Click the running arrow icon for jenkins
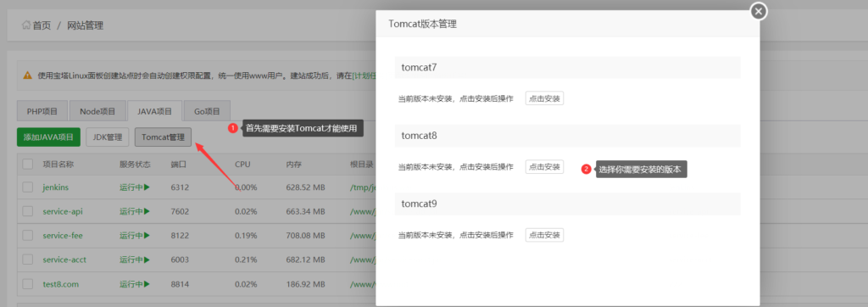The height and width of the screenshot is (307, 868). (x=147, y=187)
